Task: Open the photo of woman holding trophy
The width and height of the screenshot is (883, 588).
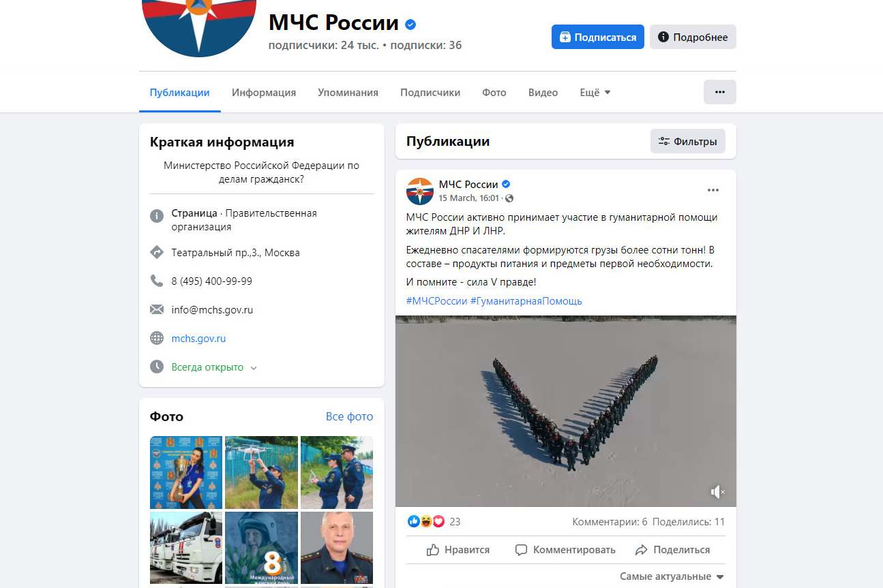Action: coord(186,472)
